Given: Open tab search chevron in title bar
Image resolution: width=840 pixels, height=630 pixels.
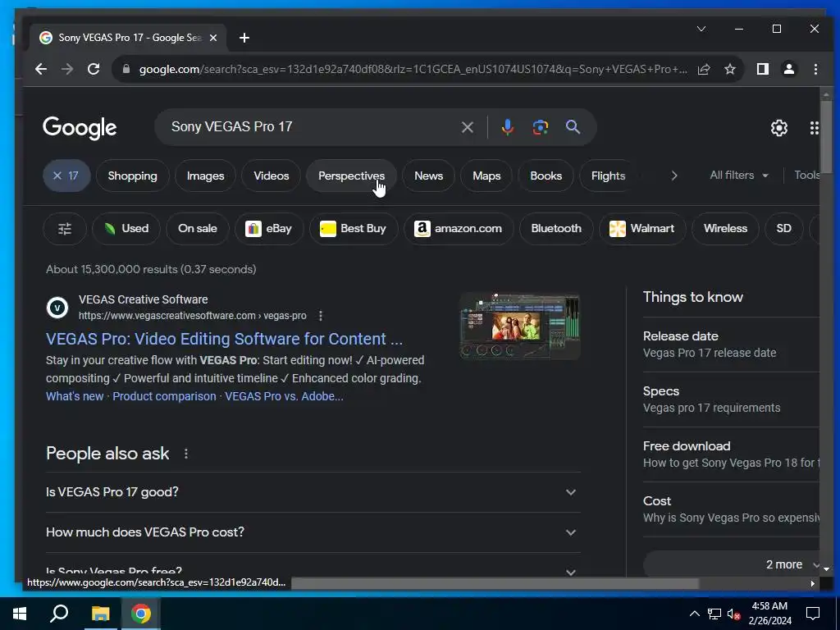Looking at the screenshot, I should pos(701,29).
